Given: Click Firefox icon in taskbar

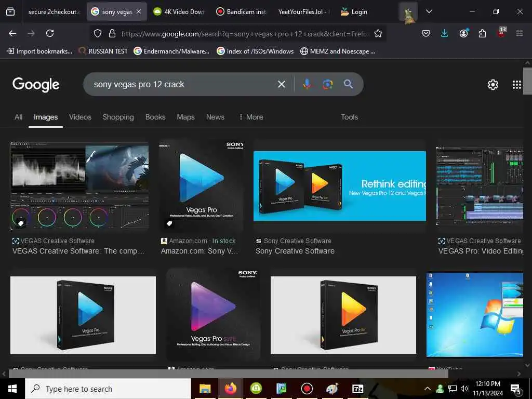Looking at the screenshot, I should click(x=231, y=389).
